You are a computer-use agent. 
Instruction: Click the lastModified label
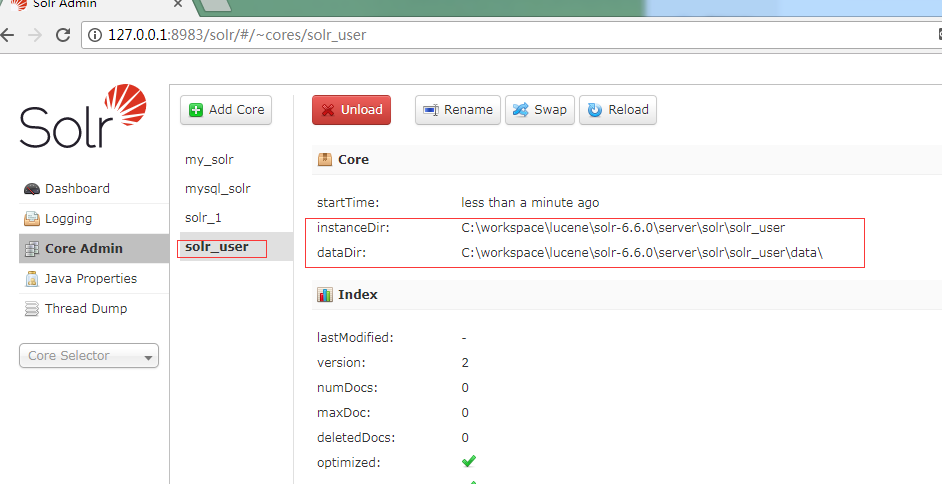pyautogui.click(x=355, y=337)
